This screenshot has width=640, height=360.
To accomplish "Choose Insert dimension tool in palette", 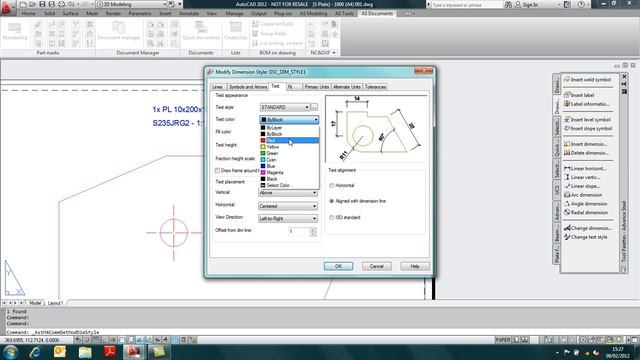I will [585, 144].
